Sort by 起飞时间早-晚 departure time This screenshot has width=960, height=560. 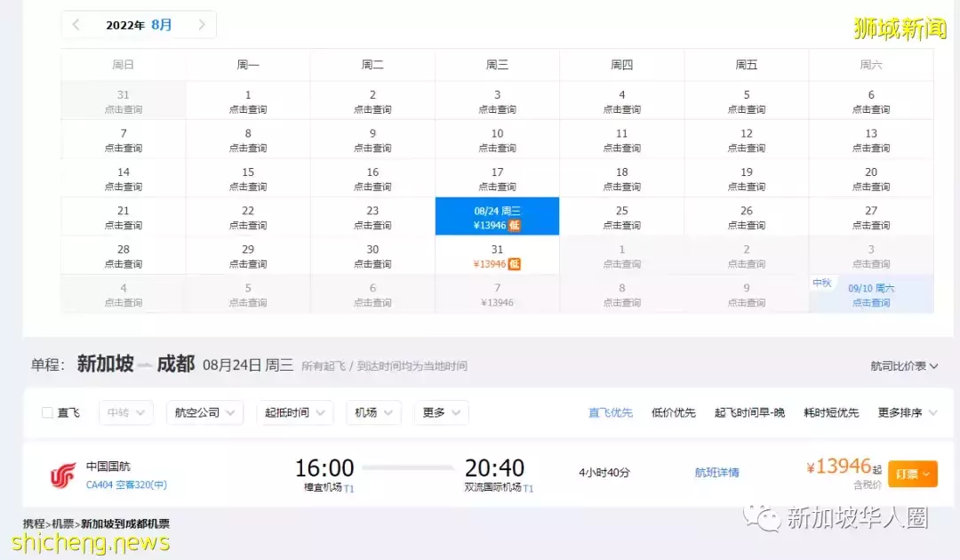pos(749,412)
